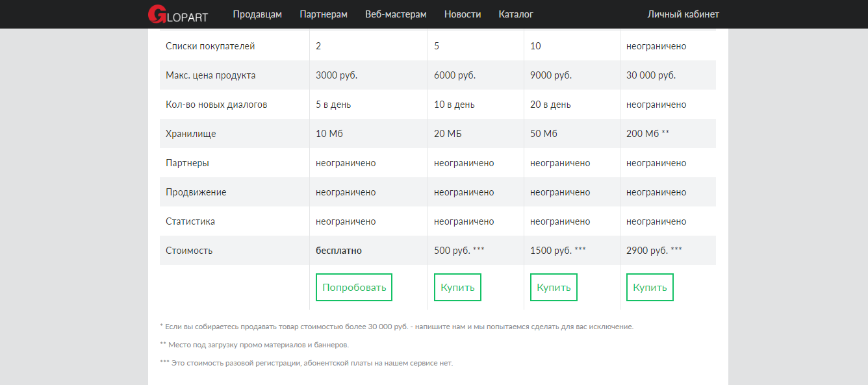The height and width of the screenshot is (385, 868).
Task: Click the Кол-во новых диалогов row label
Action: coord(216,105)
